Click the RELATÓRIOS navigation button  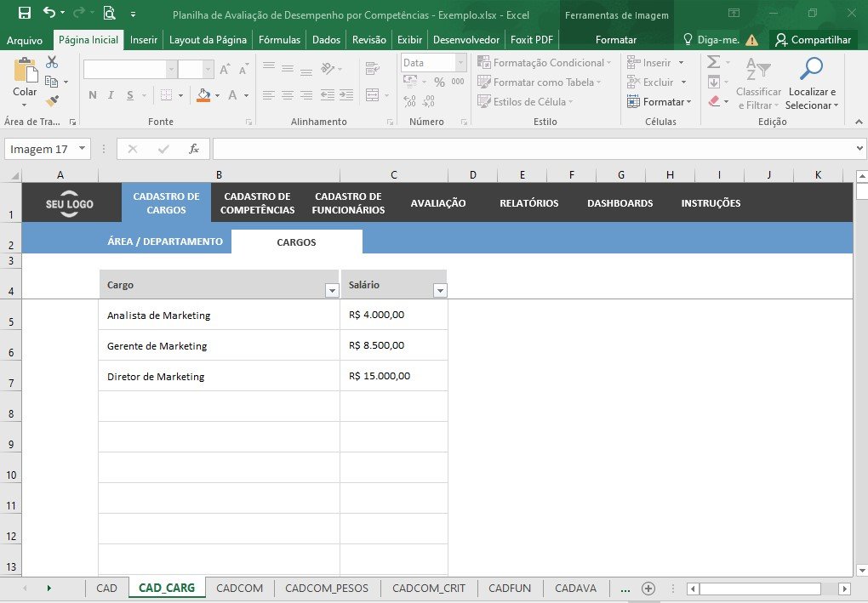(x=529, y=203)
